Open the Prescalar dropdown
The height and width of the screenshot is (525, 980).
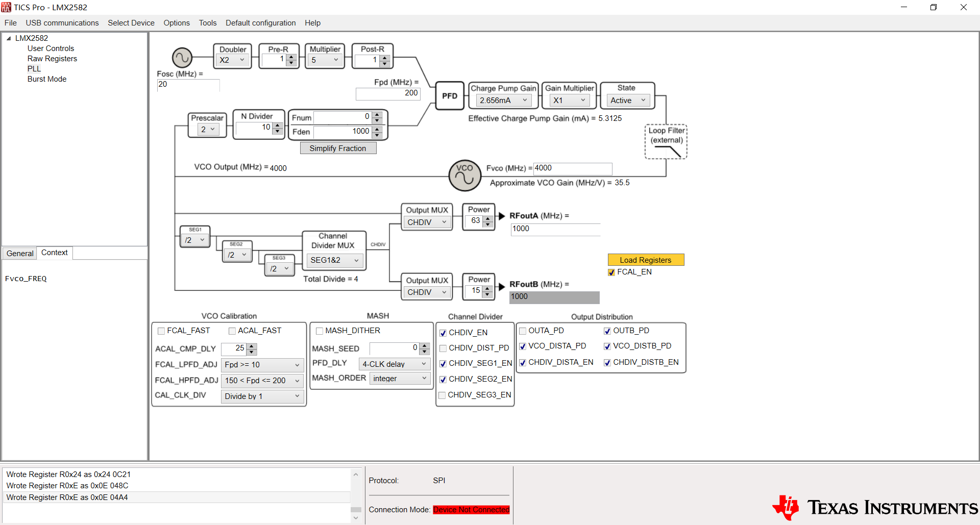point(208,130)
